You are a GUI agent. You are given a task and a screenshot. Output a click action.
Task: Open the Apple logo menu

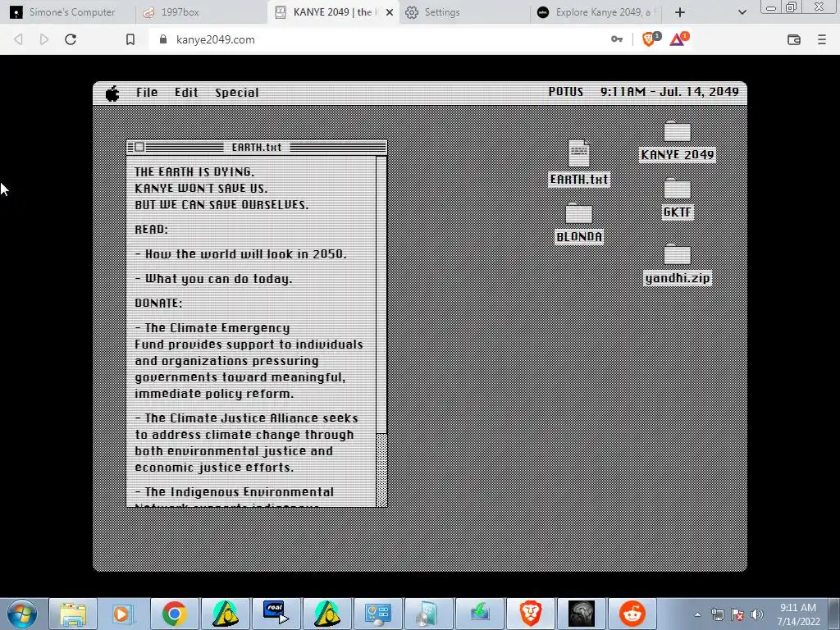[x=112, y=94]
